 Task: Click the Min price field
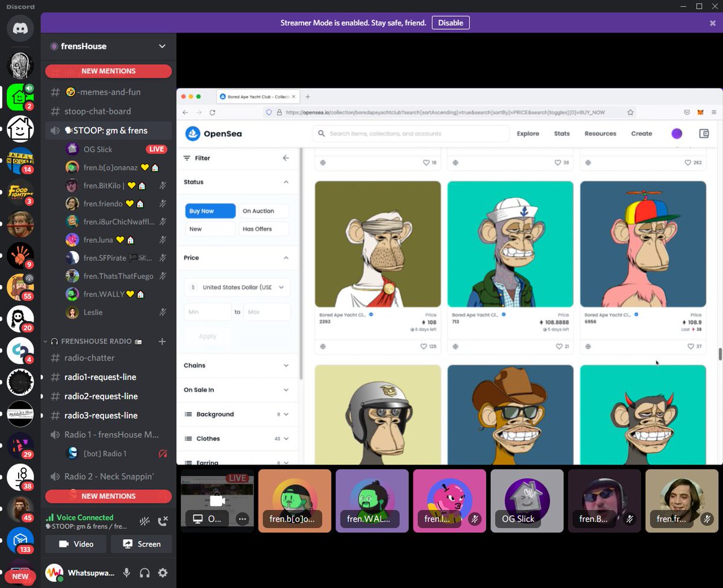click(208, 312)
